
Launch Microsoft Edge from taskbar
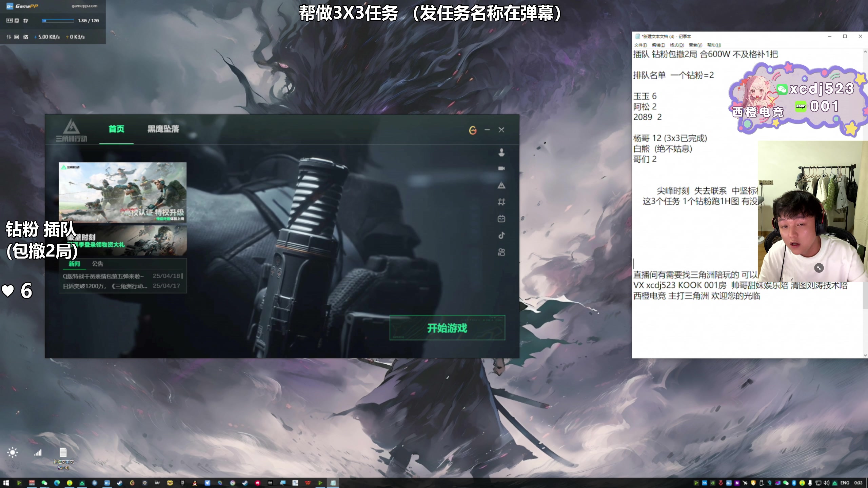(x=57, y=483)
